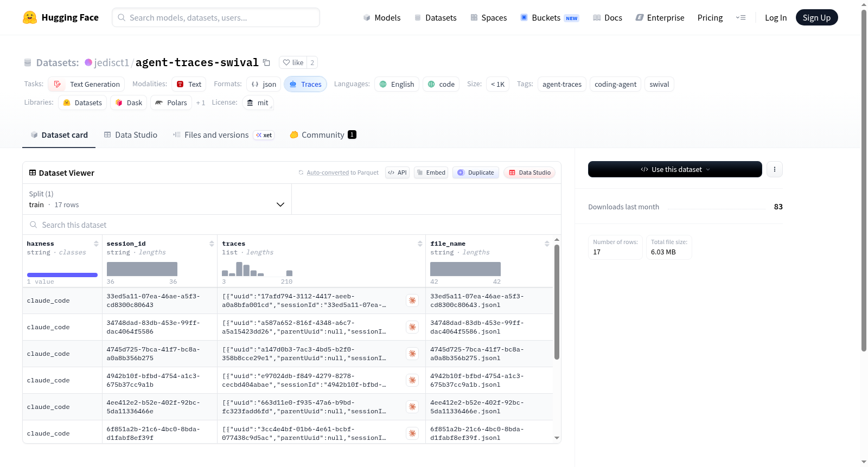Click the mit license tag
This screenshot has width=868, height=467.
[258, 103]
